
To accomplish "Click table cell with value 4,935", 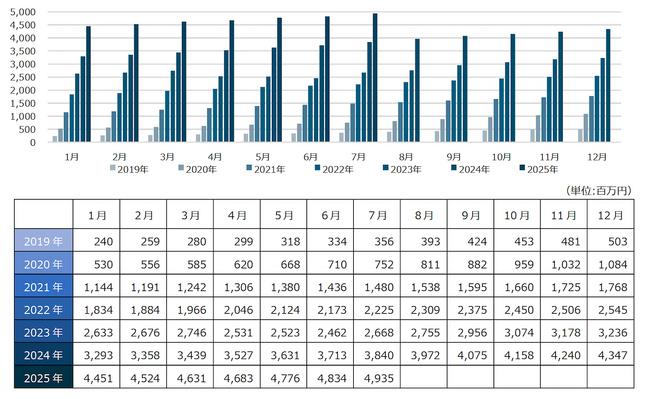I will (x=377, y=377).
